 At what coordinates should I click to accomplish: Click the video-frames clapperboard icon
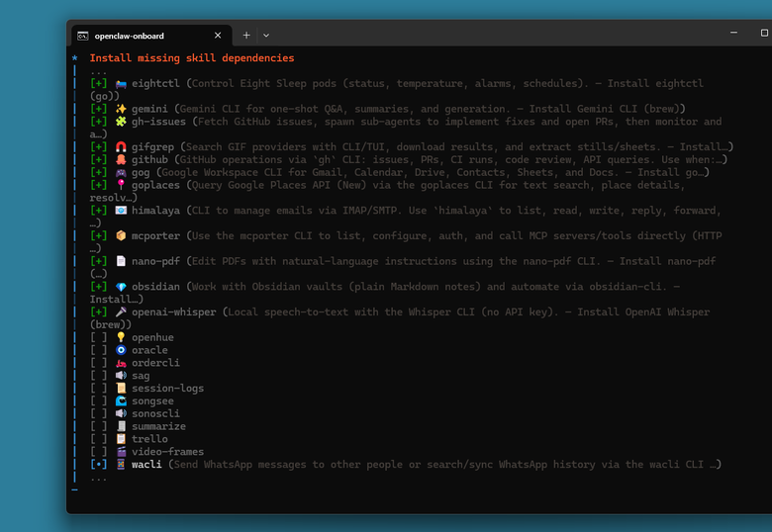121,452
